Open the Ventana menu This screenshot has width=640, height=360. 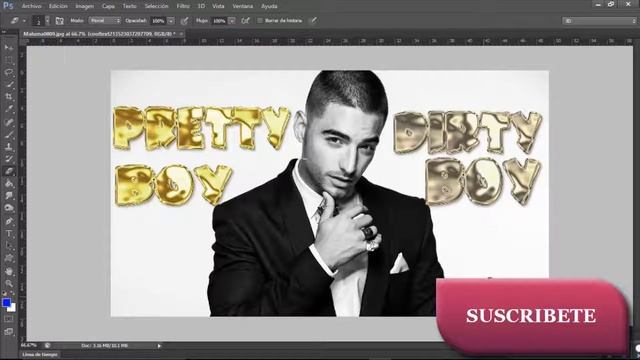click(x=242, y=6)
